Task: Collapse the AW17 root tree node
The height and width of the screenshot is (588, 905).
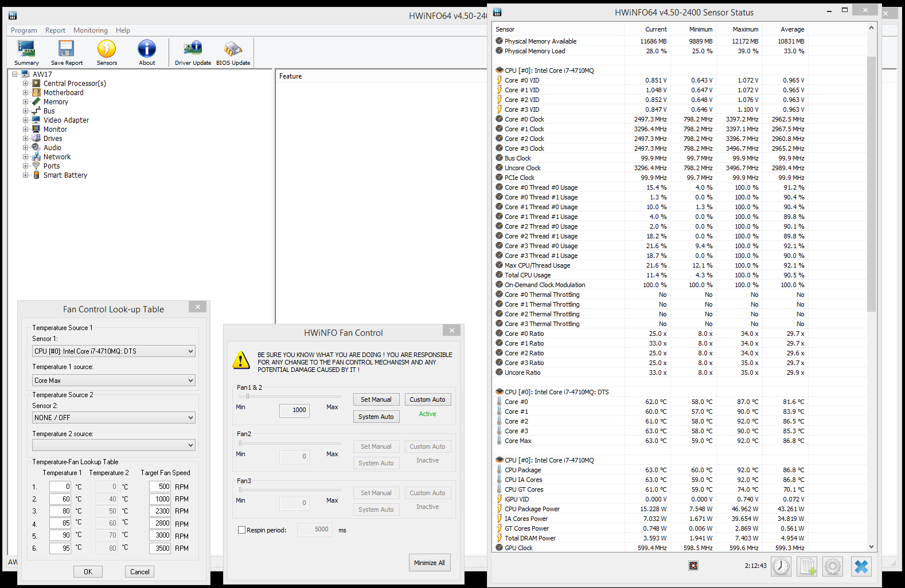Action: 15,74
